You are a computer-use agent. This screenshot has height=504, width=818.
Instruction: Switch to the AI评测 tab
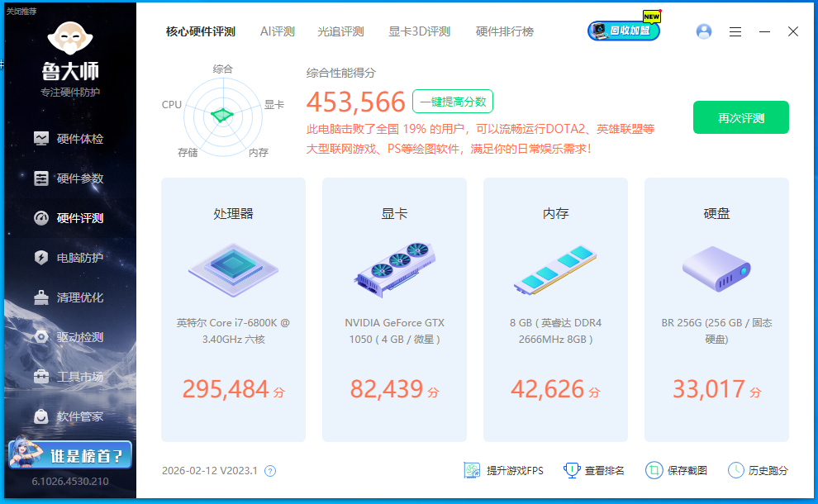[277, 31]
